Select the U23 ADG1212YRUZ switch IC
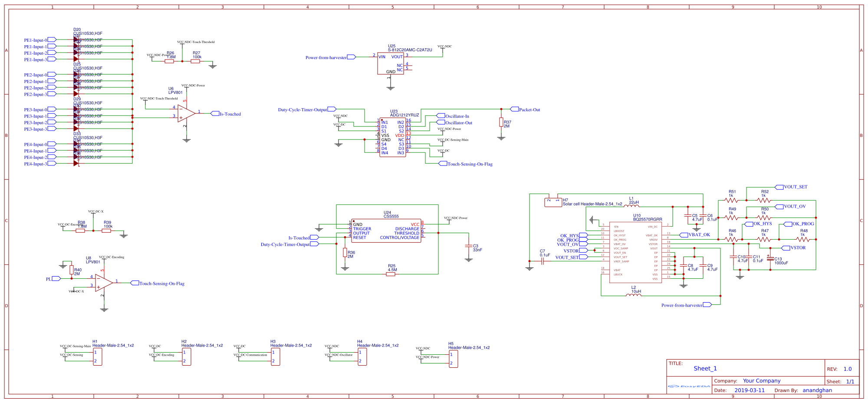Screen dimensions: 868x403 393,137
